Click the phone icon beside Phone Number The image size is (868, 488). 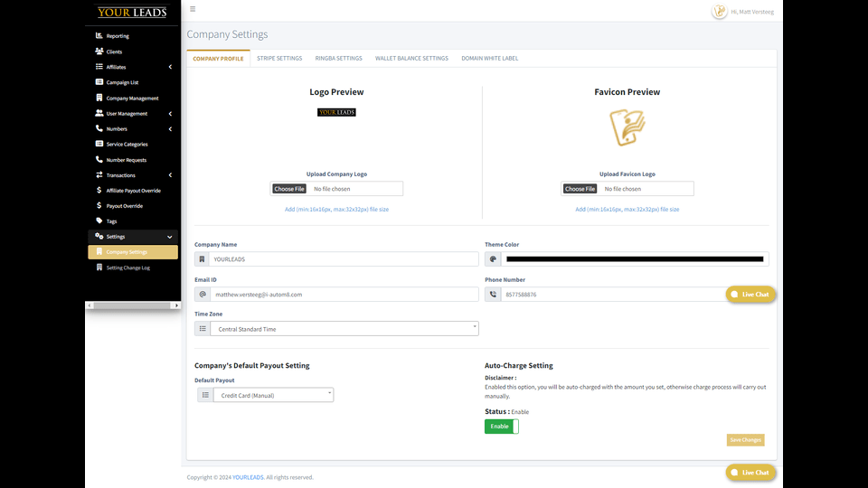494,295
